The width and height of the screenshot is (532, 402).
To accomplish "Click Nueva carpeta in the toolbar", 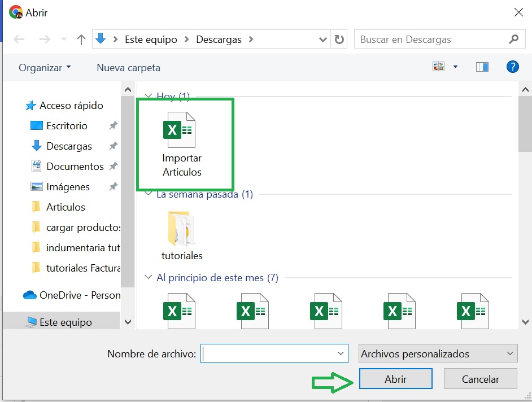I will tap(128, 67).
